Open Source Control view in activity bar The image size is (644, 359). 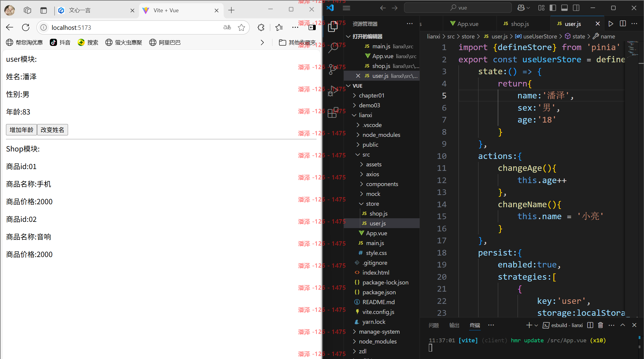[x=333, y=69]
